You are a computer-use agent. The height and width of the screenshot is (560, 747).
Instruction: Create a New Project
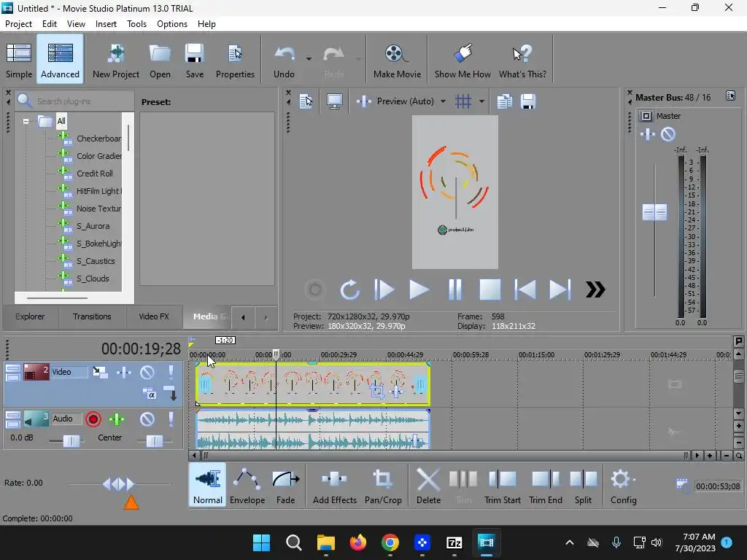click(116, 61)
